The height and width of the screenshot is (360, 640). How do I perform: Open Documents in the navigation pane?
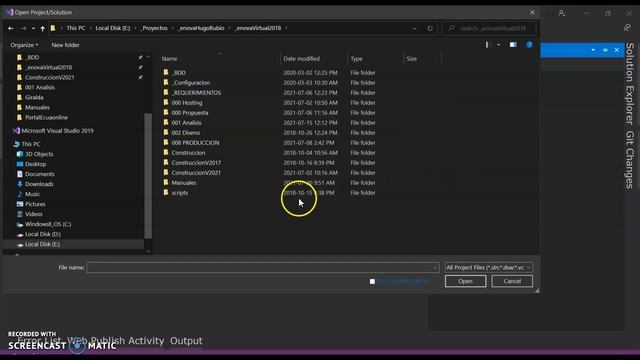pos(40,174)
